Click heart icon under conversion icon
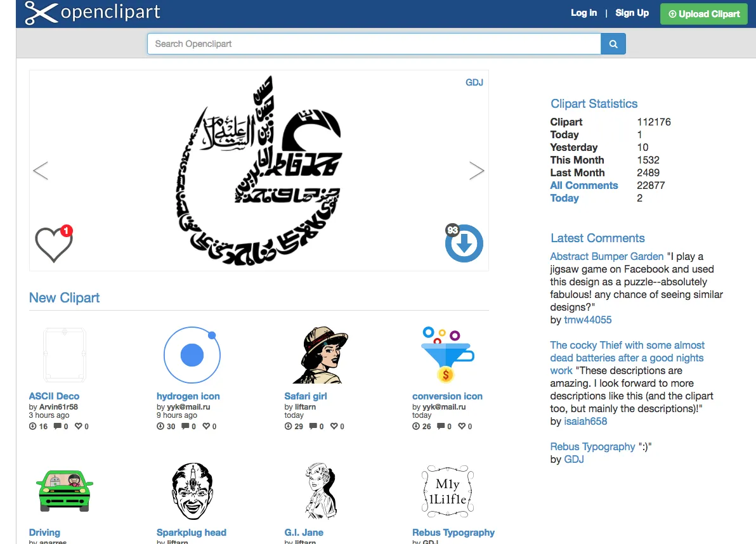 pos(462,427)
